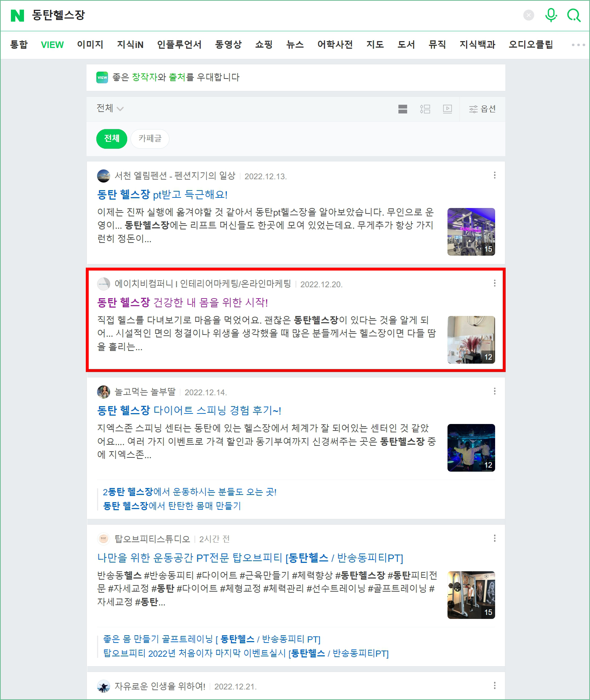Click the green magnifier search icon
Image resolution: width=590 pixels, height=700 pixels.
pyautogui.click(x=574, y=15)
